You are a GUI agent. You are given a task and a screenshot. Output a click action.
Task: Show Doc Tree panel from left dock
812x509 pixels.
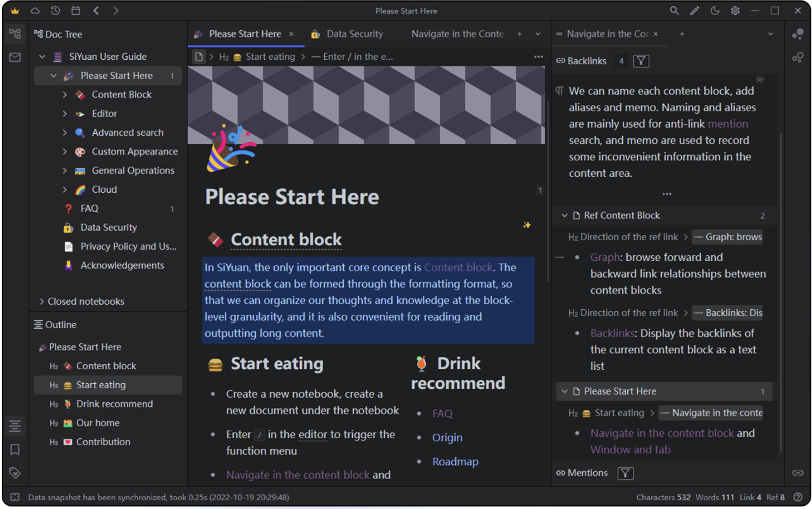click(x=15, y=34)
